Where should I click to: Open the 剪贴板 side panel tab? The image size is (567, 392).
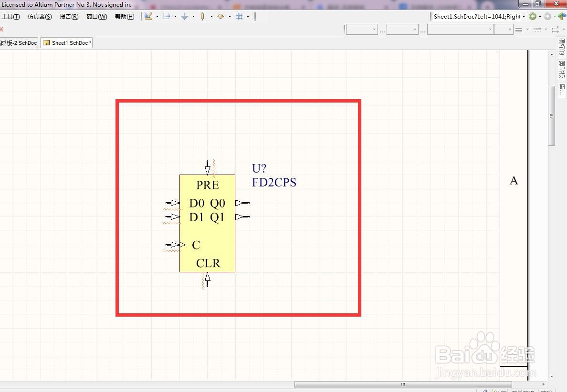point(562,69)
